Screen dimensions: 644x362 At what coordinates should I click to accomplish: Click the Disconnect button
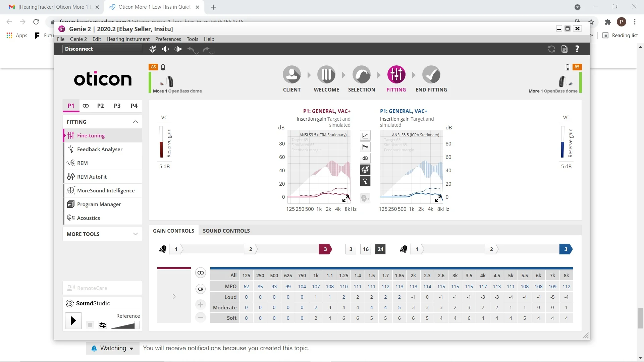pos(102,49)
